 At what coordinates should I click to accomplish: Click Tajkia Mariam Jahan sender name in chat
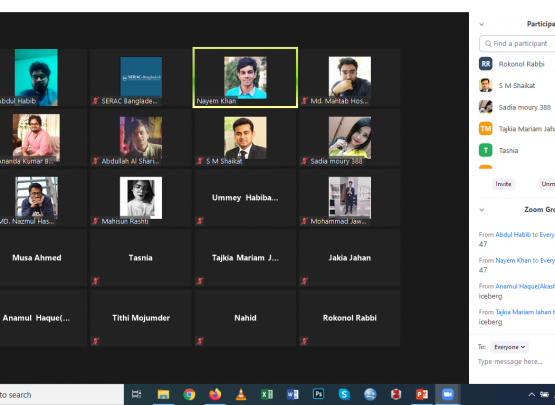click(523, 312)
